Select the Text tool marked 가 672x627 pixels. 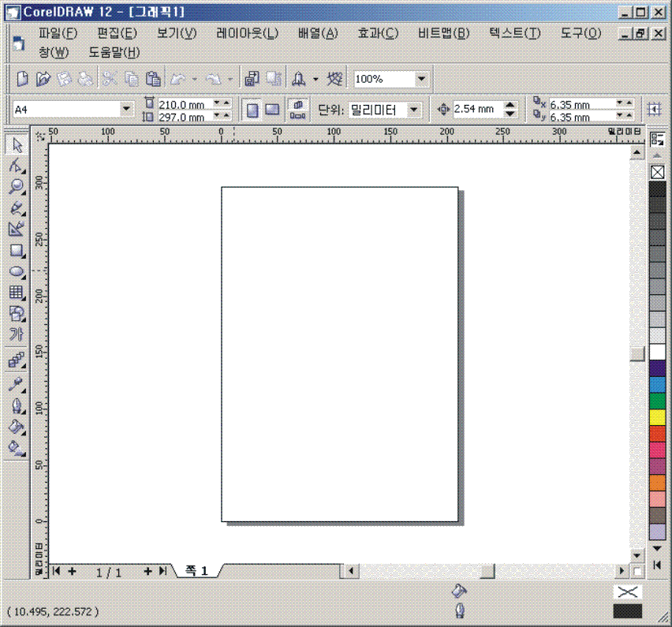click(17, 334)
